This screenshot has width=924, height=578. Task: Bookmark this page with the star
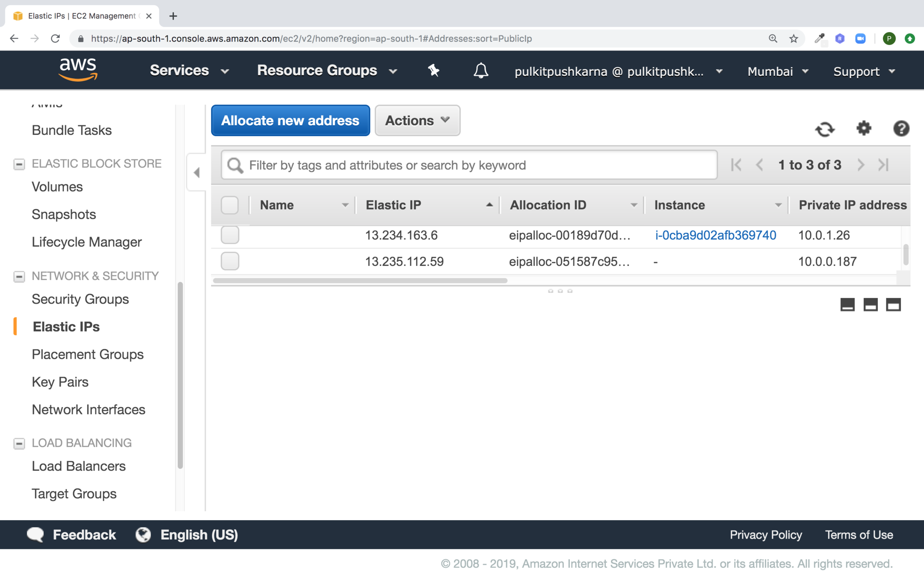coord(794,39)
